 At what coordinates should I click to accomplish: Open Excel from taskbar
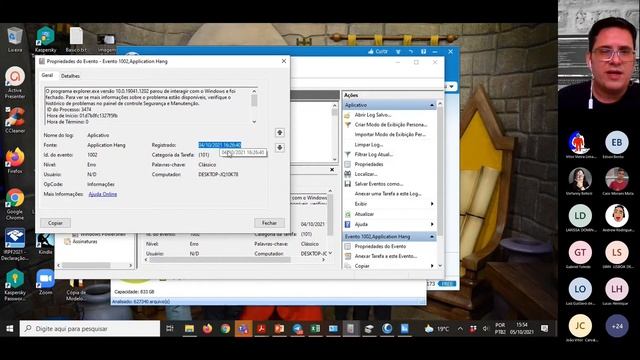315,329
